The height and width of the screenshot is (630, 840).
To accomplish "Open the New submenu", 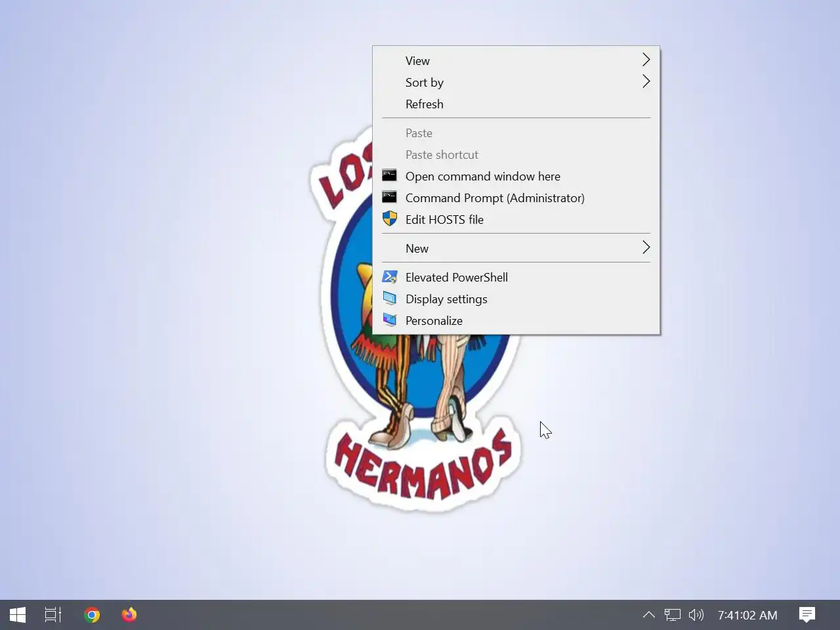I will [516, 248].
